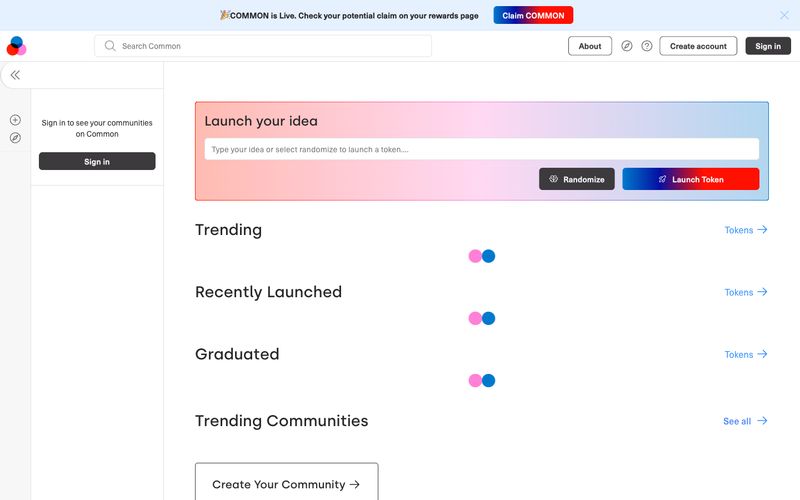Click the Claim COMMON button
The image size is (800, 500).
click(x=533, y=15)
